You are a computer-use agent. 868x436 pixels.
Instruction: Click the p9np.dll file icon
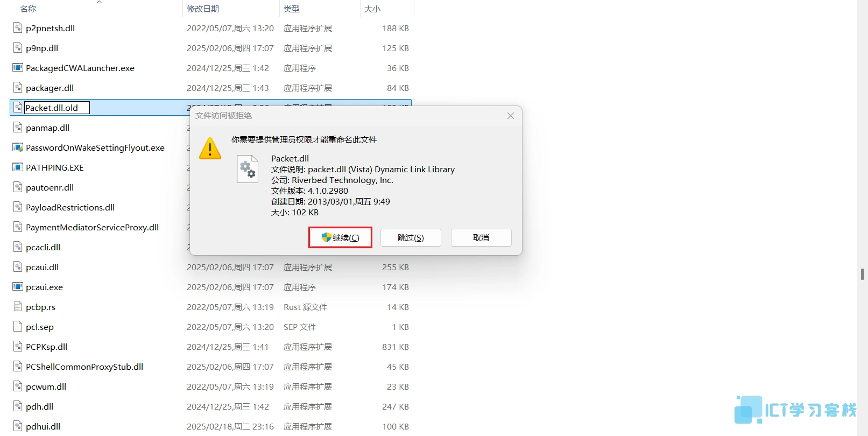tap(18, 48)
